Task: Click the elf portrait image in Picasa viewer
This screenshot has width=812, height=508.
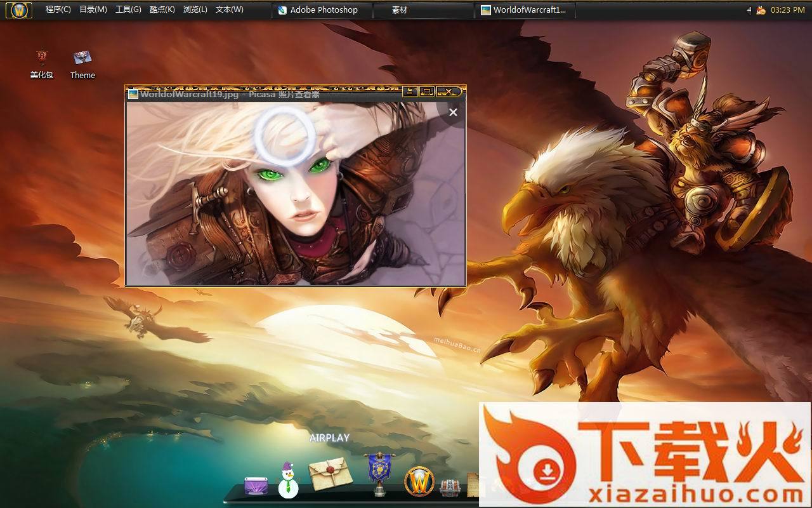Action: [x=296, y=193]
